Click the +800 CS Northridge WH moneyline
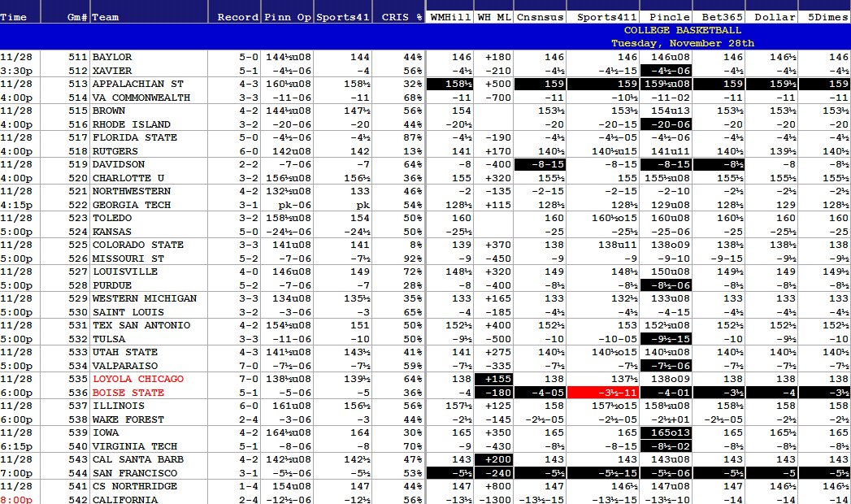This screenshot has height=504, width=851. click(x=497, y=487)
